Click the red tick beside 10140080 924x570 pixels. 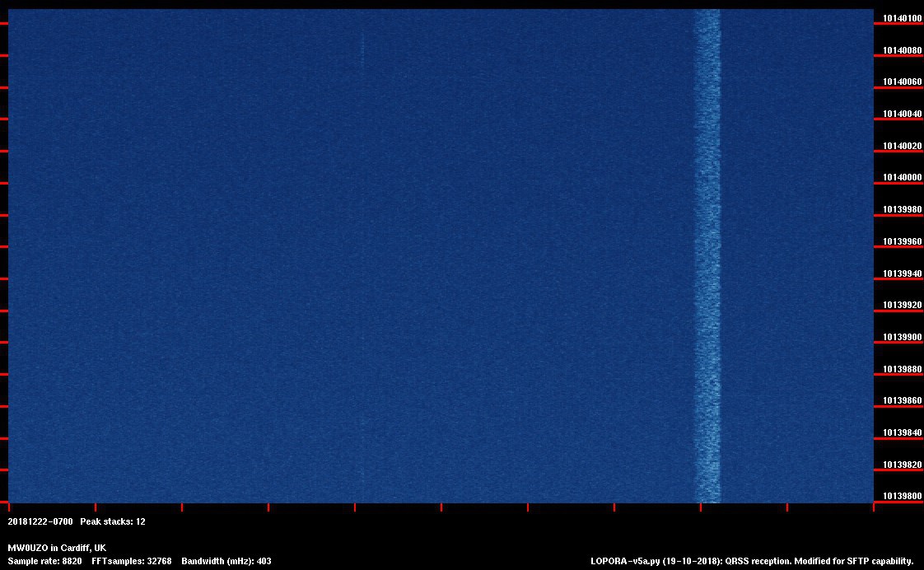[x=886, y=55]
